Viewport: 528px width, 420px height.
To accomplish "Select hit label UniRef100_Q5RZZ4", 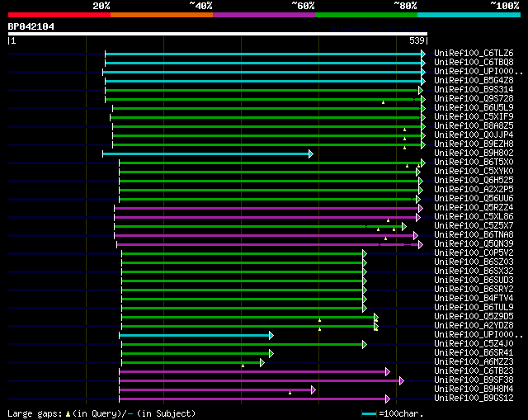I will coord(474,208).
